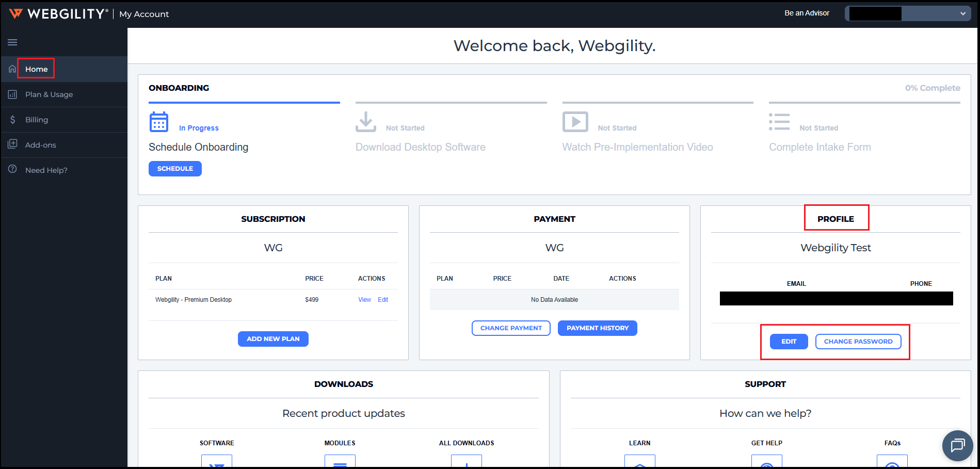
Task: Click Not Started above Complete Intake Form
Action: coord(819,128)
